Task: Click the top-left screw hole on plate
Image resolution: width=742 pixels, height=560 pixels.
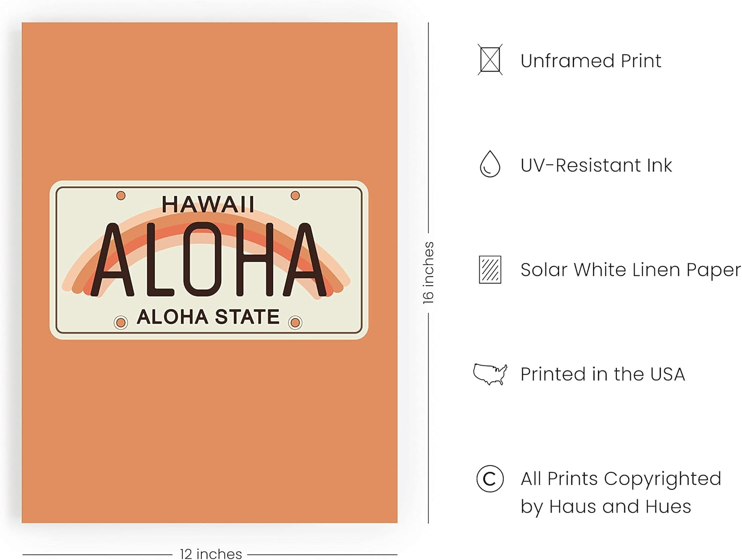Action: click(121, 196)
